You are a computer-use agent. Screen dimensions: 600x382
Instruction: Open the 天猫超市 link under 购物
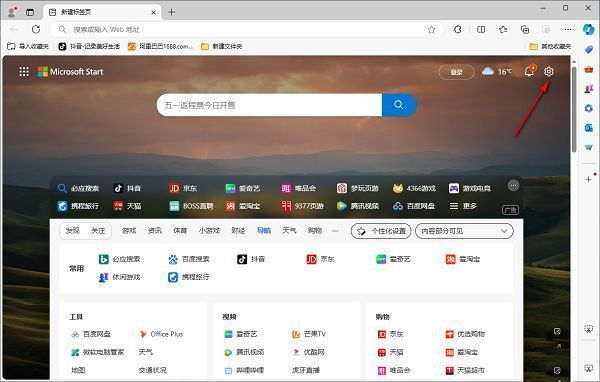(465, 370)
